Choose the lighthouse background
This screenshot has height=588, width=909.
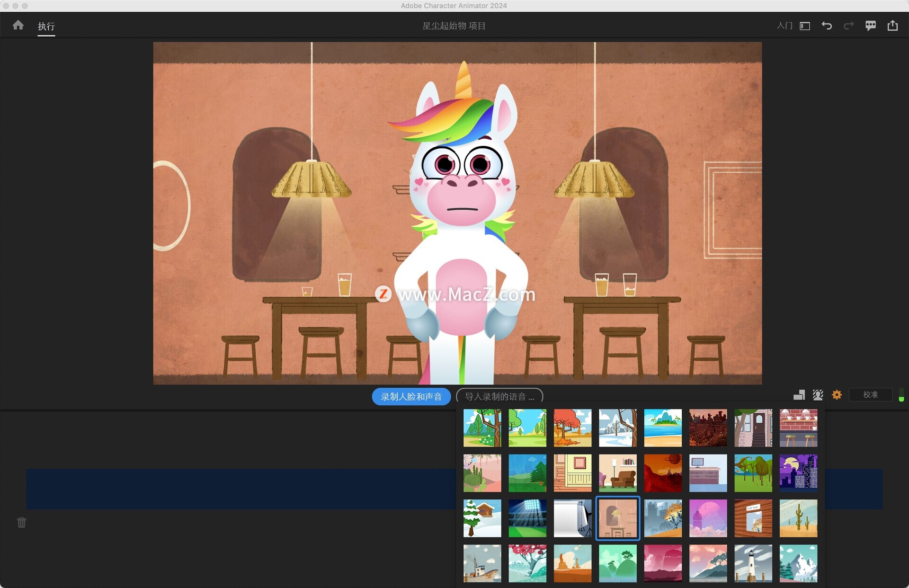click(753, 563)
